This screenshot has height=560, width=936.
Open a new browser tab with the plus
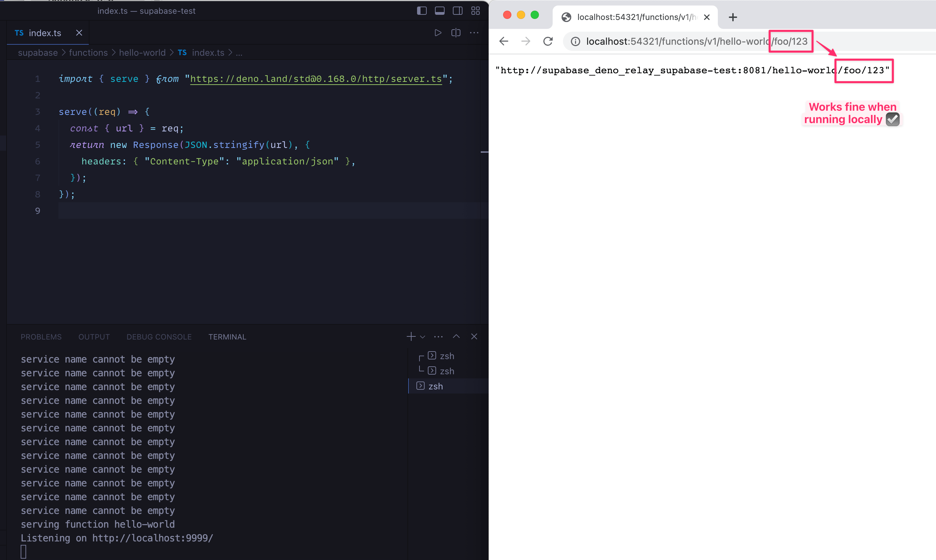tap(733, 17)
